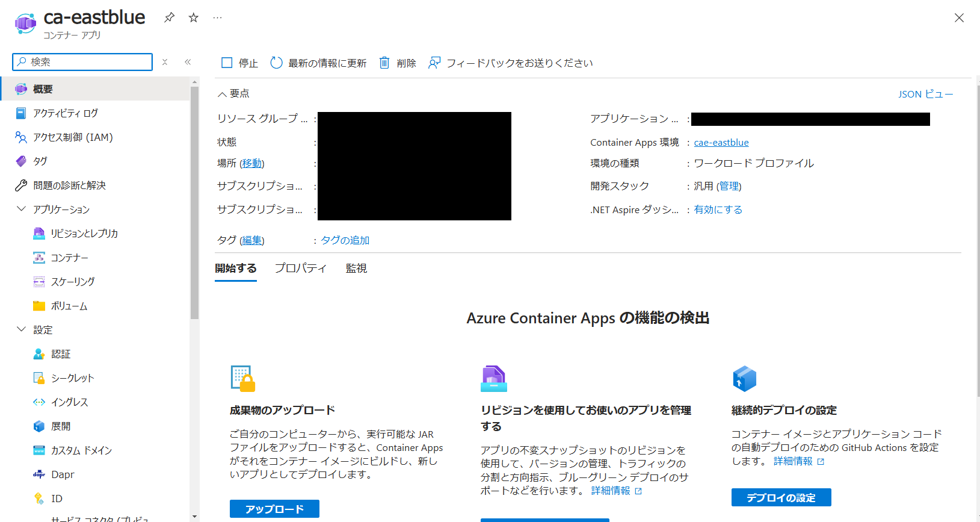Delete the container app with 削除
Viewport: 980px width, 522px height.
pyautogui.click(x=398, y=63)
